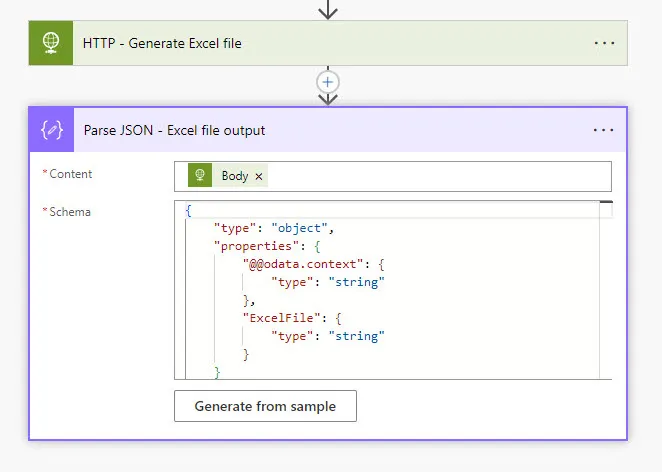The image size is (662, 472).
Task: Click the schema editor scrollbar thumb
Action: (x=606, y=202)
